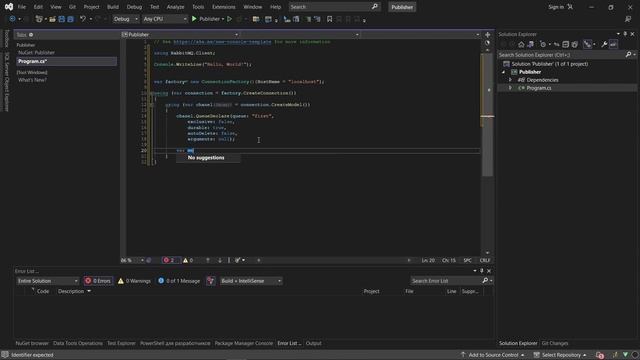Click the Navigate Backward circle icon

pos(12,19)
